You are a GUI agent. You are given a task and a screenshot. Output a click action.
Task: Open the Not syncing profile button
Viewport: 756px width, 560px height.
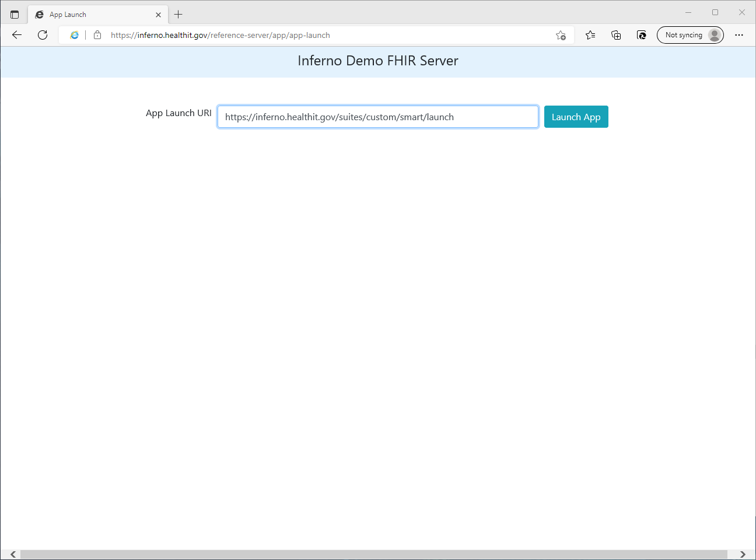tap(690, 35)
